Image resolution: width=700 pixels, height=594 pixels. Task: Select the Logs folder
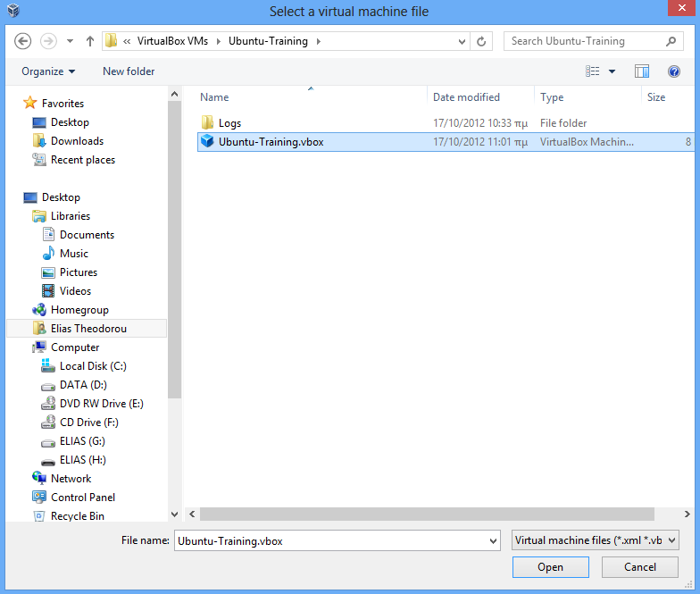click(x=446, y=123)
